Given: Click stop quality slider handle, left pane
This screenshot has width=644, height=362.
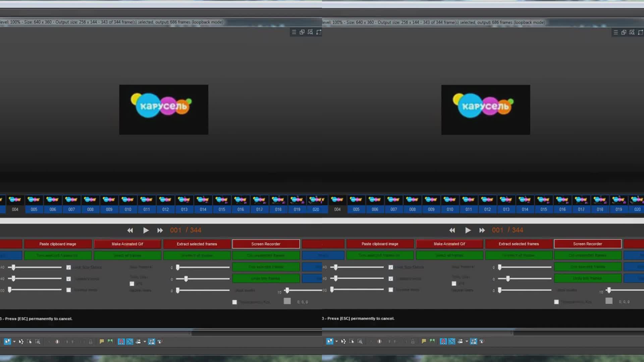Looking at the screenshot, I should pos(287,290).
